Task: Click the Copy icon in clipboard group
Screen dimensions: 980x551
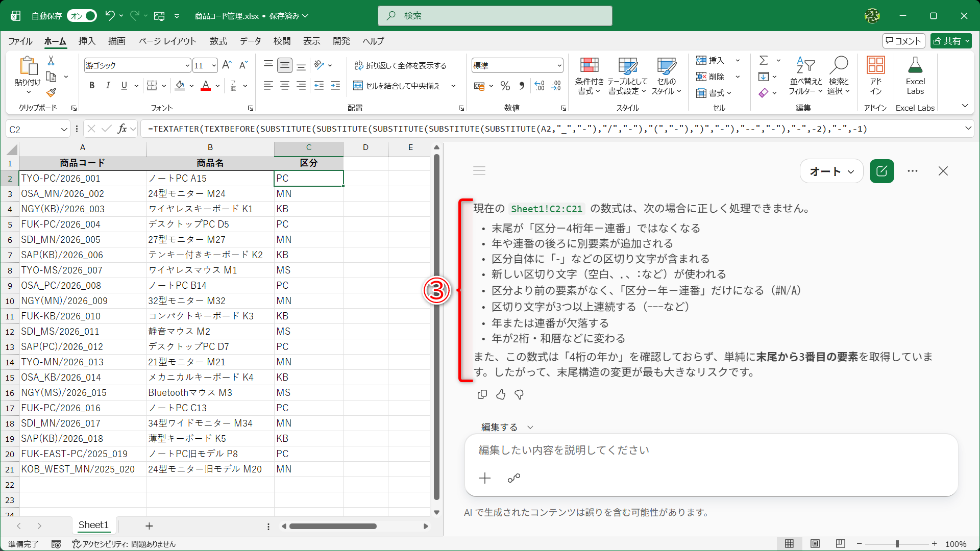Action: coord(51,77)
